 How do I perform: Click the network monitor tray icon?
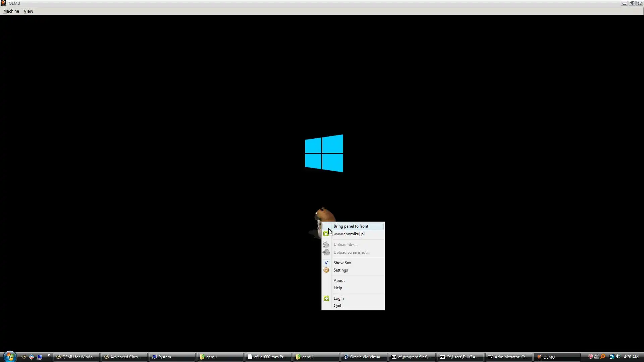(612, 357)
